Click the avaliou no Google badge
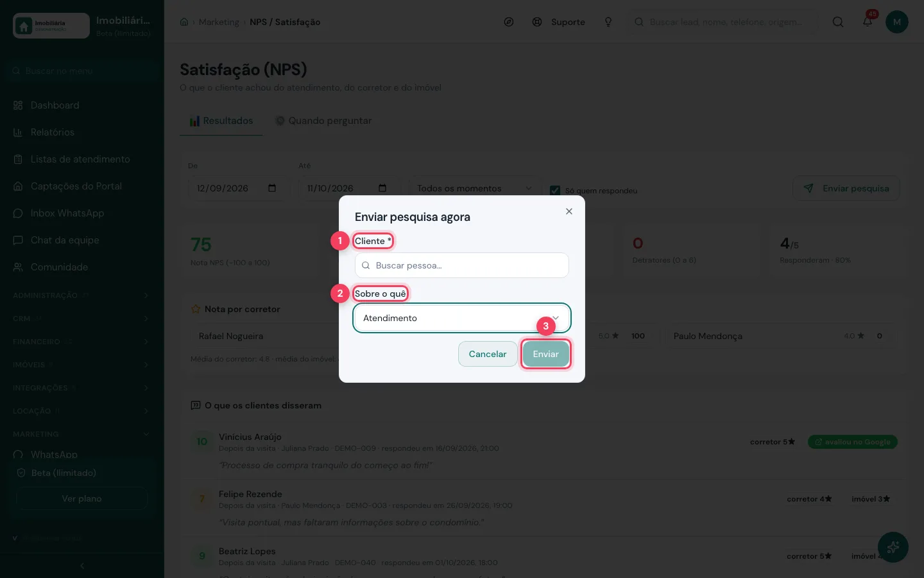Screen dimensions: 924x578 853,442
